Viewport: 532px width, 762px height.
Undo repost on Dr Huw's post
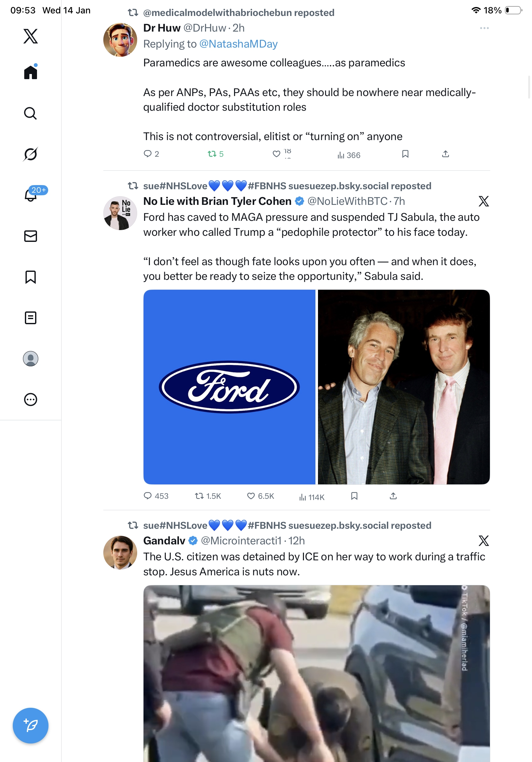[x=212, y=154]
